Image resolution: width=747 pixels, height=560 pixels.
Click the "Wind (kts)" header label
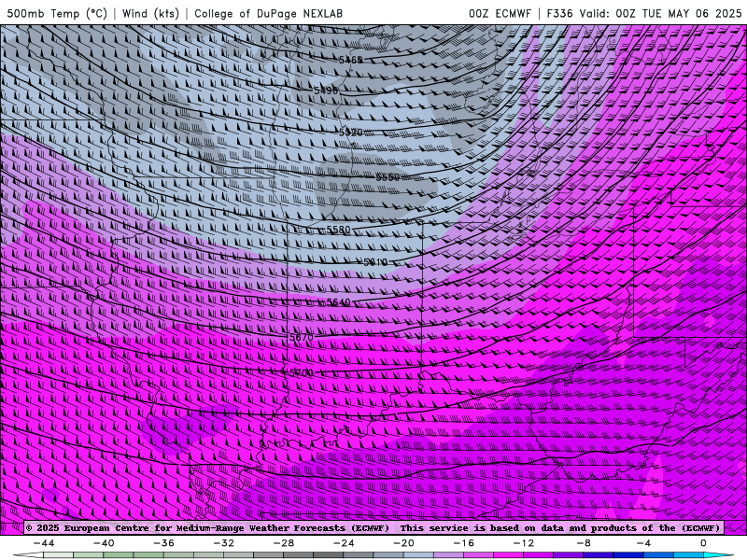[x=150, y=13]
